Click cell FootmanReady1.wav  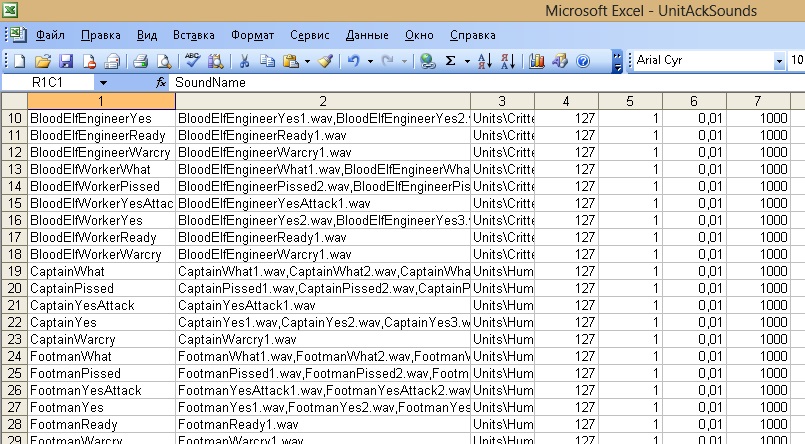click(x=323, y=424)
